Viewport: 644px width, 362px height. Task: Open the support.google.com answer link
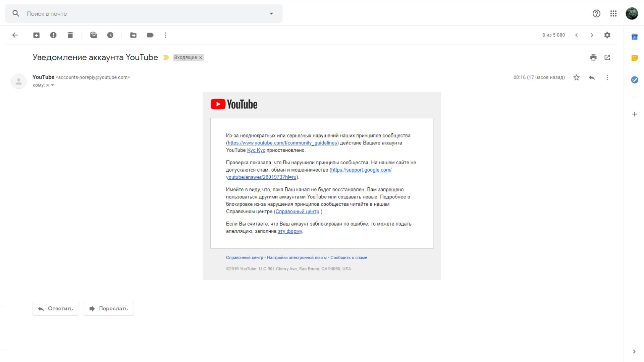[309, 174]
